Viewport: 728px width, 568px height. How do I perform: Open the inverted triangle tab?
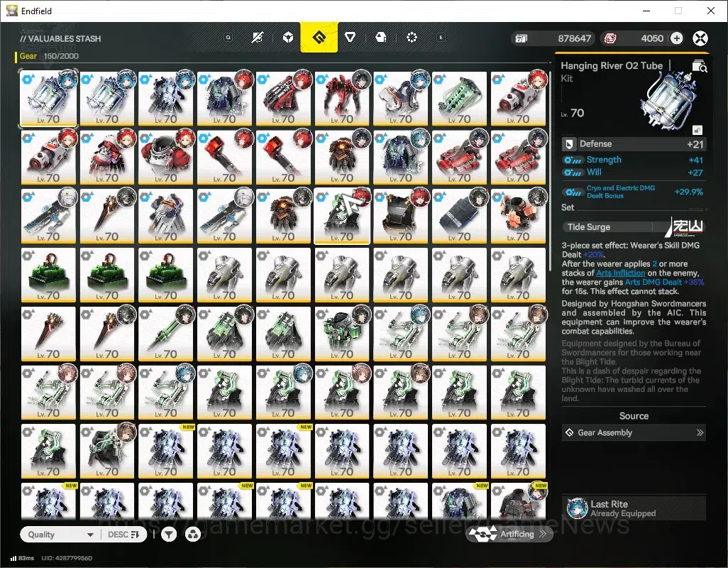tap(350, 38)
